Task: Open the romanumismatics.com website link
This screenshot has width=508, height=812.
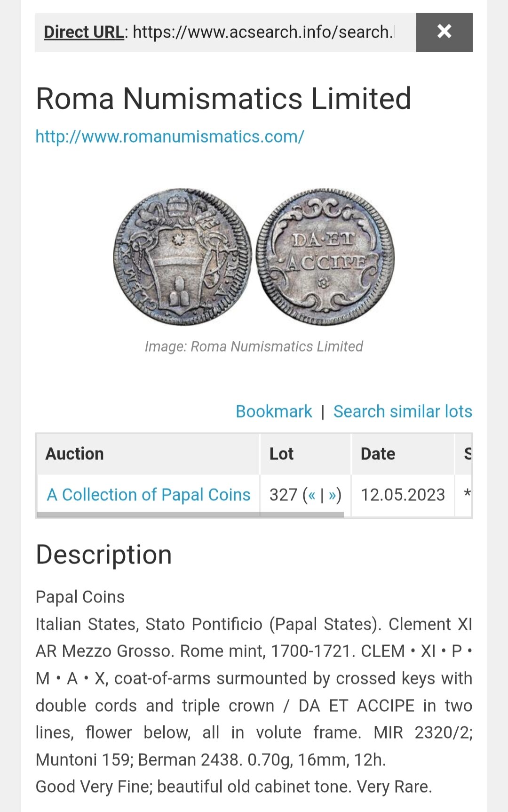Action: click(170, 137)
